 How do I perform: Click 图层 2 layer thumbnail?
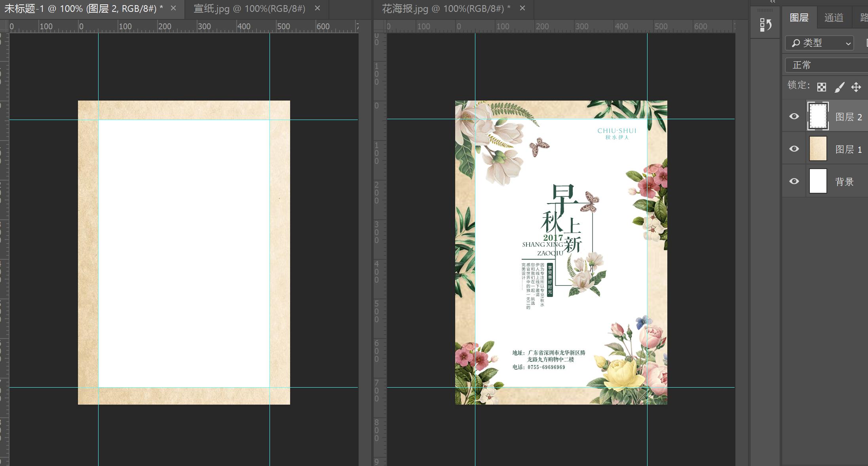(x=818, y=116)
